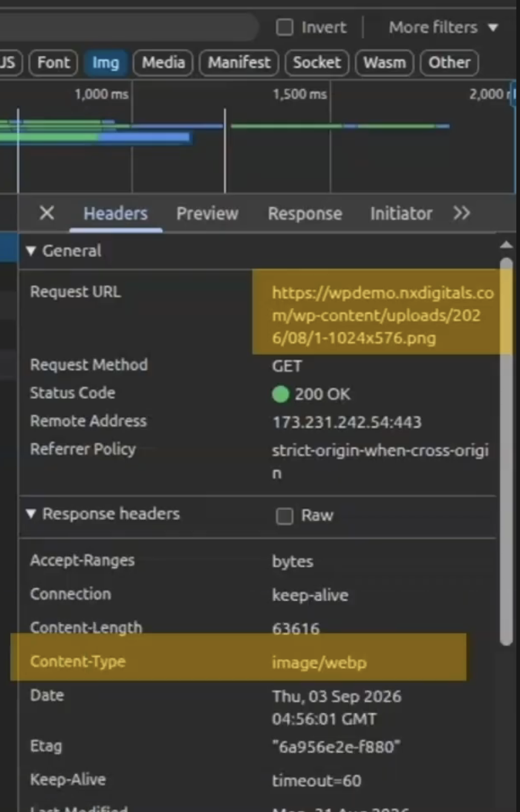Switch to the Preview tab

(x=207, y=213)
